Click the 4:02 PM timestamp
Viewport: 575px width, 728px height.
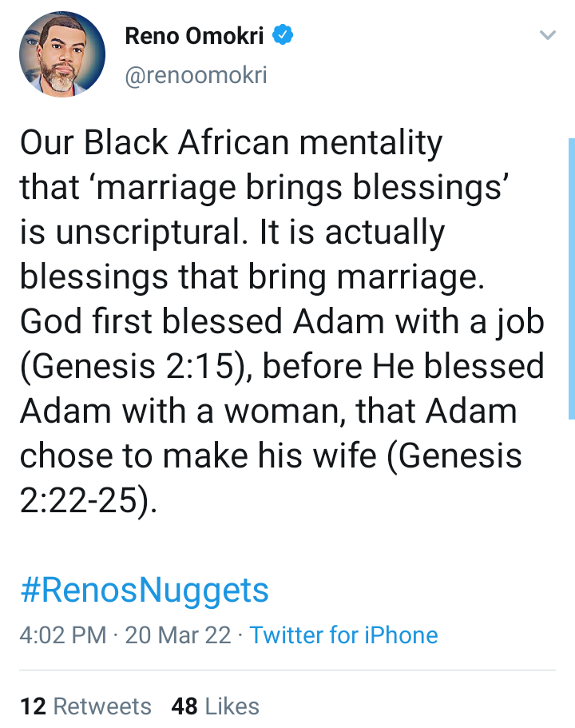click(x=62, y=635)
